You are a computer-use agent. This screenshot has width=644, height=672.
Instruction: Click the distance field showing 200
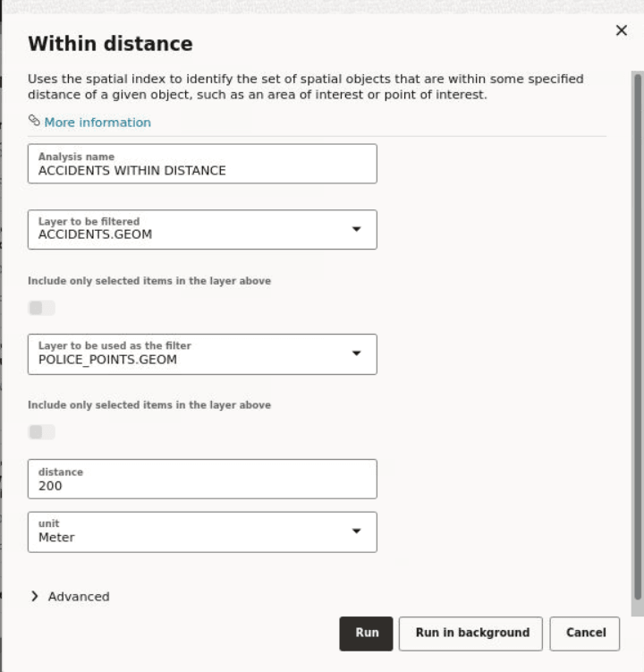pyautogui.click(x=202, y=479)
